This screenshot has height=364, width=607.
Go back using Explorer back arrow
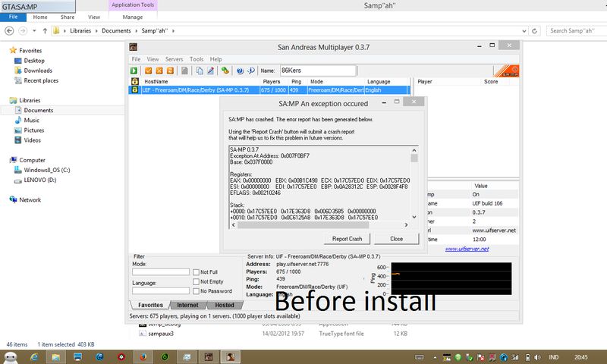pyautogui.click(x=9, y=31)
